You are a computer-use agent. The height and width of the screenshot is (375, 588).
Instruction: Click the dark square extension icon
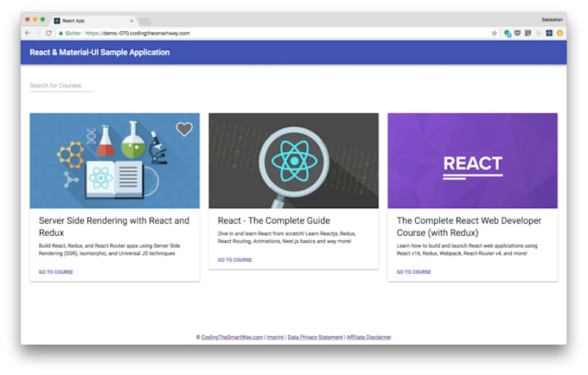(549, 33)
